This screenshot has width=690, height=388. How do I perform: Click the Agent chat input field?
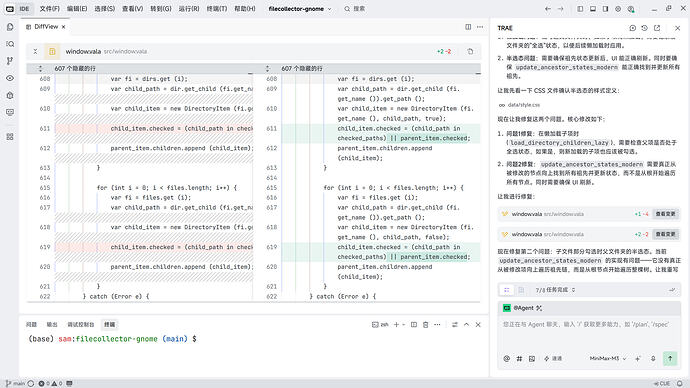pyautogui.click(x=589, y=334)
